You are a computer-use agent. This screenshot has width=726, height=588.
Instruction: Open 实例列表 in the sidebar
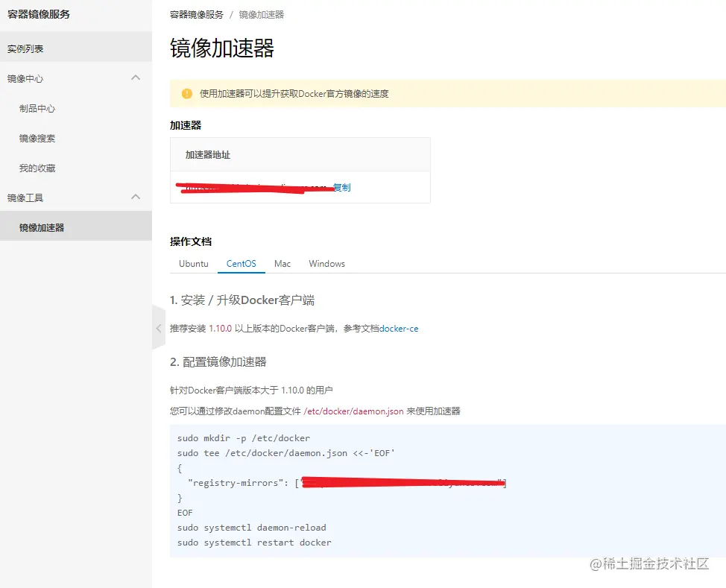pos(76,48)
